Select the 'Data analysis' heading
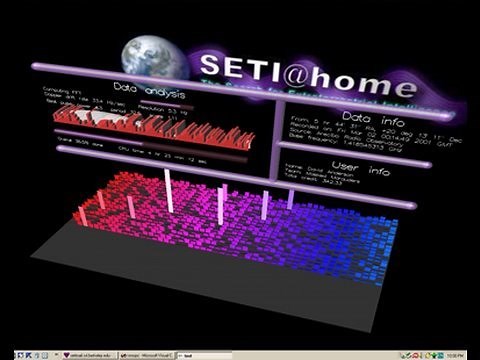Image resolution: width=480 pixels, height=360 pixels. pyautogui.click(x=149, y=91)
